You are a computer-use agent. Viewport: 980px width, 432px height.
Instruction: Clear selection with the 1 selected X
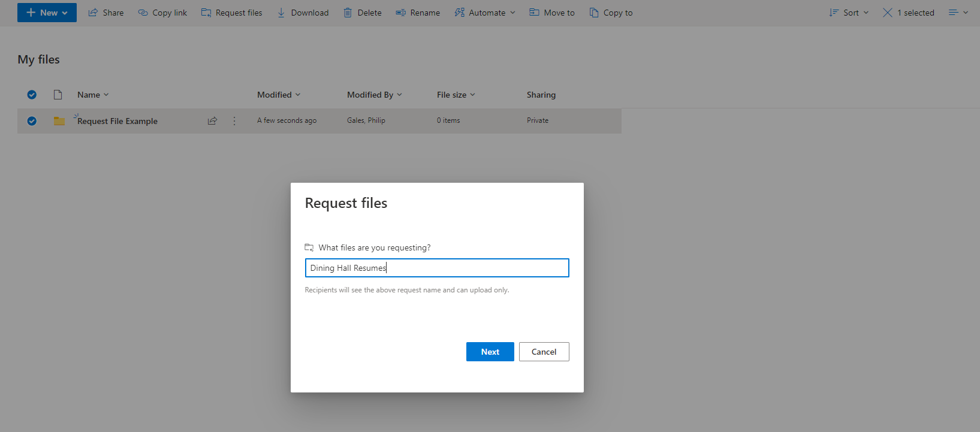(888, 13)
